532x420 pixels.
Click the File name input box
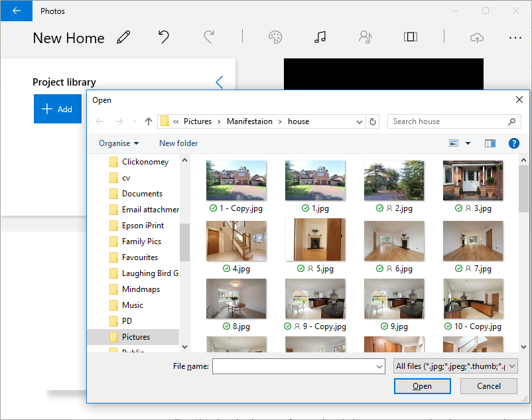[294, 366]
